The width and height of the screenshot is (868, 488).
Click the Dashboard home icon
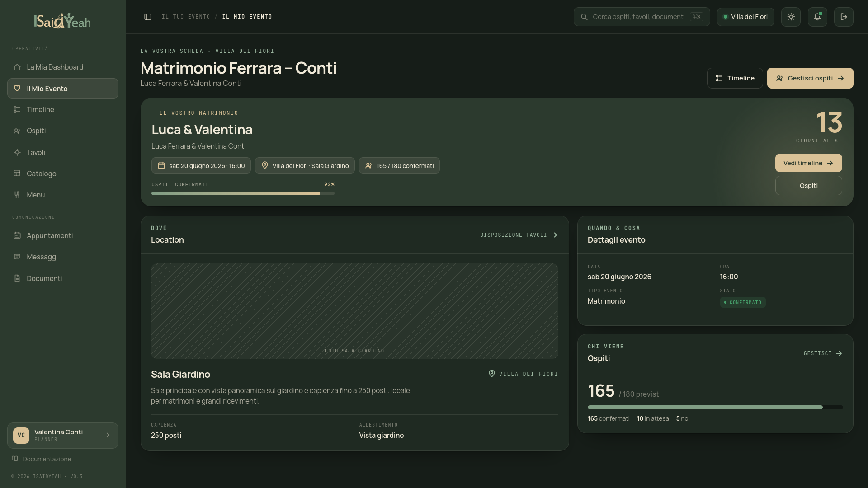[x=17, y=67]
